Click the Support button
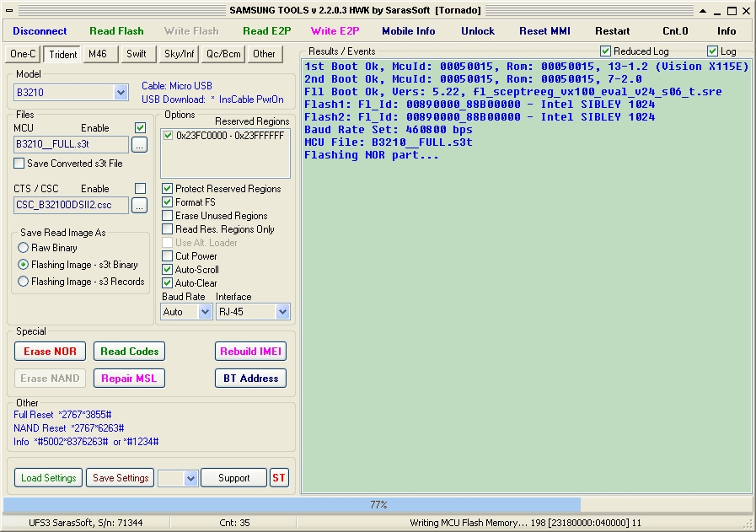The height and width of the screenshot is (532, 756). pos(233,478)
